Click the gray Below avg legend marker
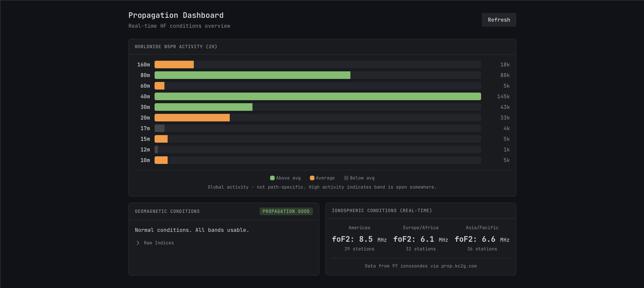The image size is (644, 288). (346, 178)
